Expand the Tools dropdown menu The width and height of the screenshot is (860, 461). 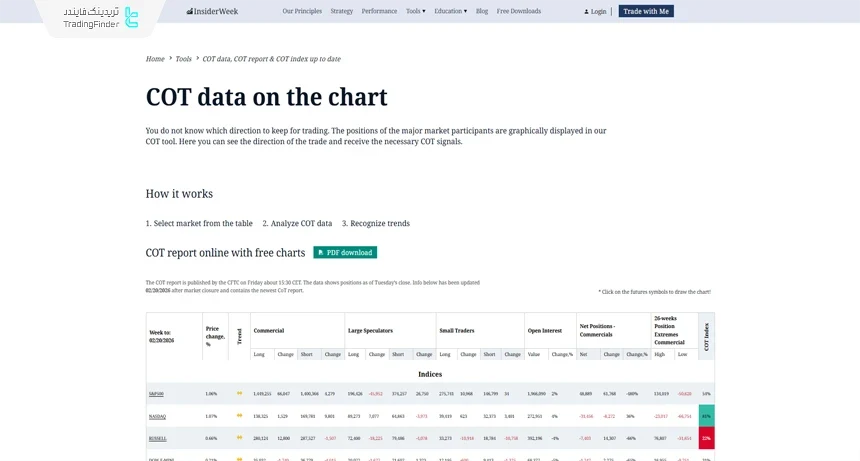point(415,11)
